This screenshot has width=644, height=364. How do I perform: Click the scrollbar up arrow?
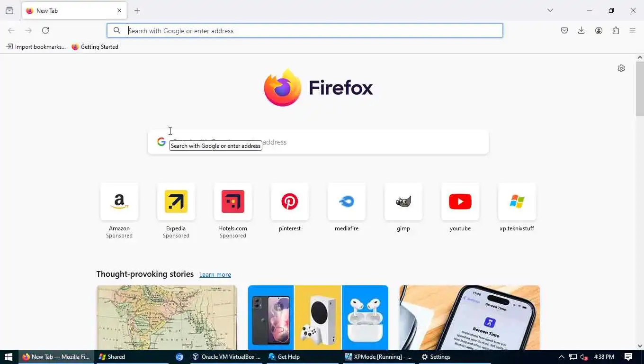click(640, 57)
